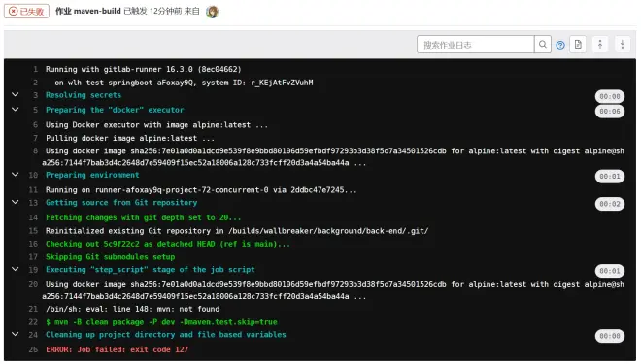Click 00:06 duration badge for docker executor
Viewport: 641px width, 364px height.
(x=610, y=111)
